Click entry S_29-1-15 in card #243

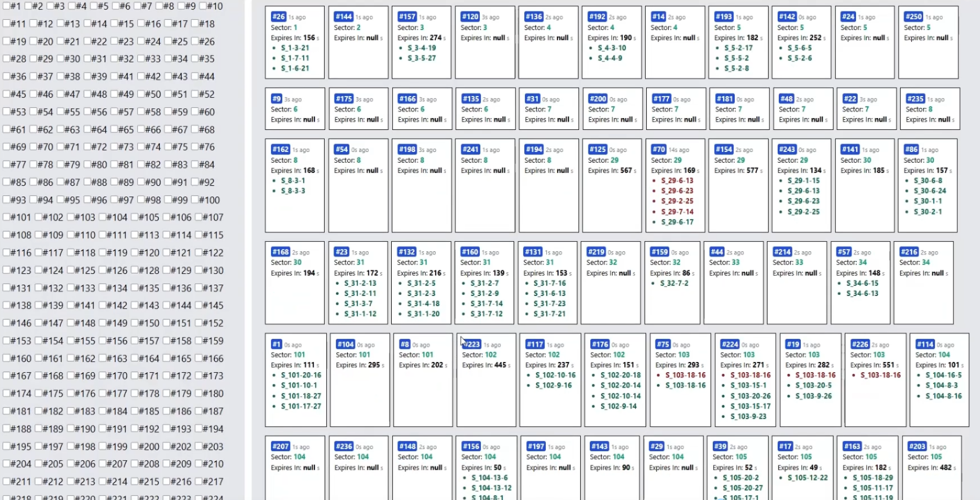pos(803,180)
